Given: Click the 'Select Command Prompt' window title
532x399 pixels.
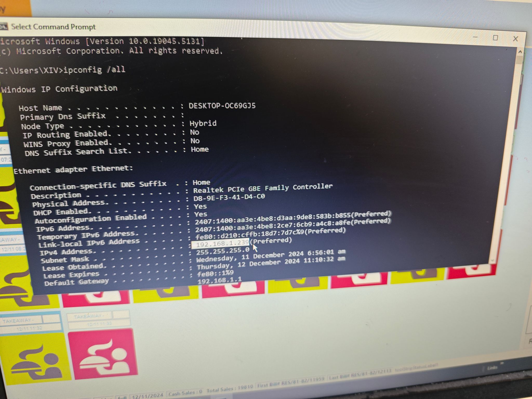Looking at the screenshot, I should click(x=54, y=27).
